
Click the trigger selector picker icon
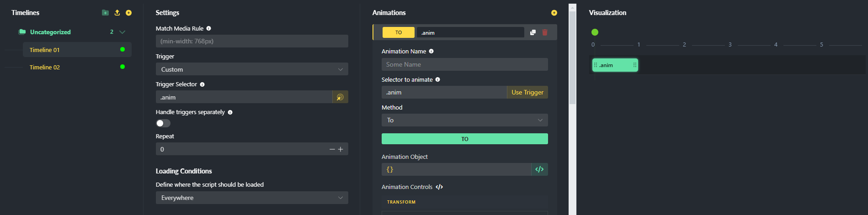[340, 97]
